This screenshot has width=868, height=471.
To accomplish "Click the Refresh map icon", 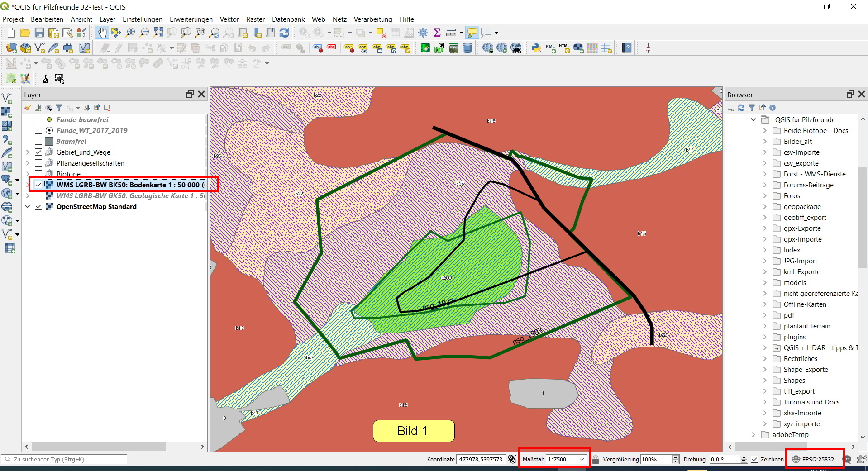I will click(284, 33).
